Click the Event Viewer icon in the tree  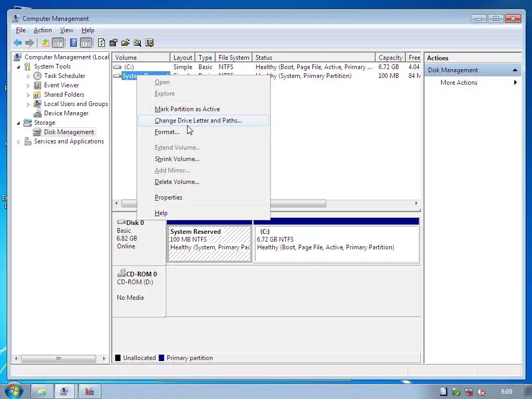pos(37,85)
